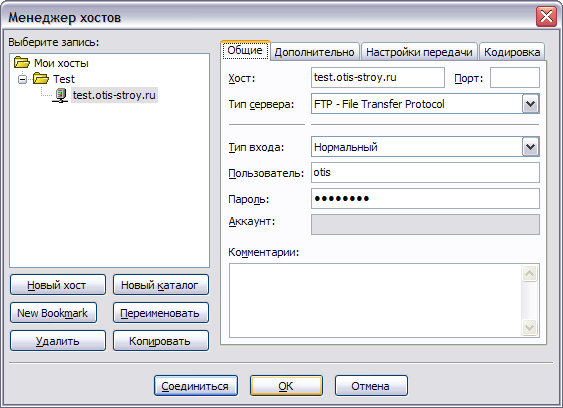Collapse the Test folder tree node
The width and height of the screenshot is (563, 408).
22,79
